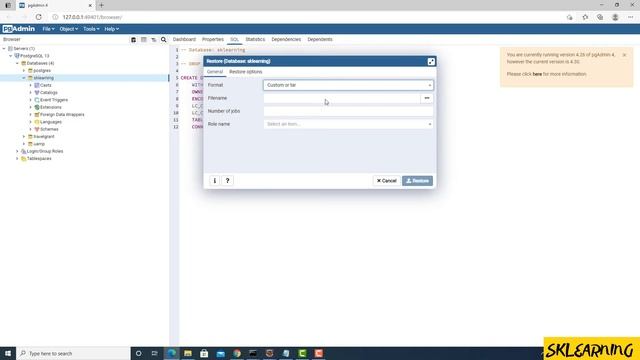Click the info 'i' button in the Restore dialog
The width and height of the screenshot is (640, 360).
(x=215, y=180)
